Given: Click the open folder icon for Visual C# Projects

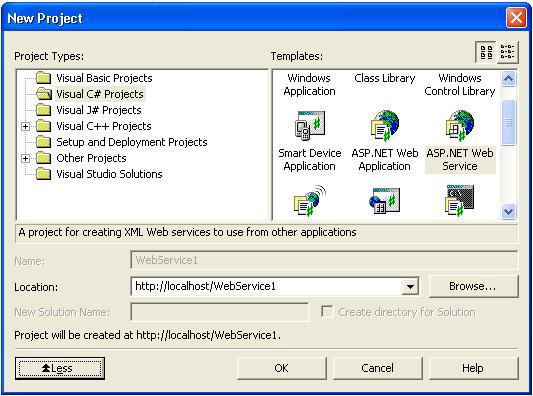Looking at the screenshot, I should (44, 94).
